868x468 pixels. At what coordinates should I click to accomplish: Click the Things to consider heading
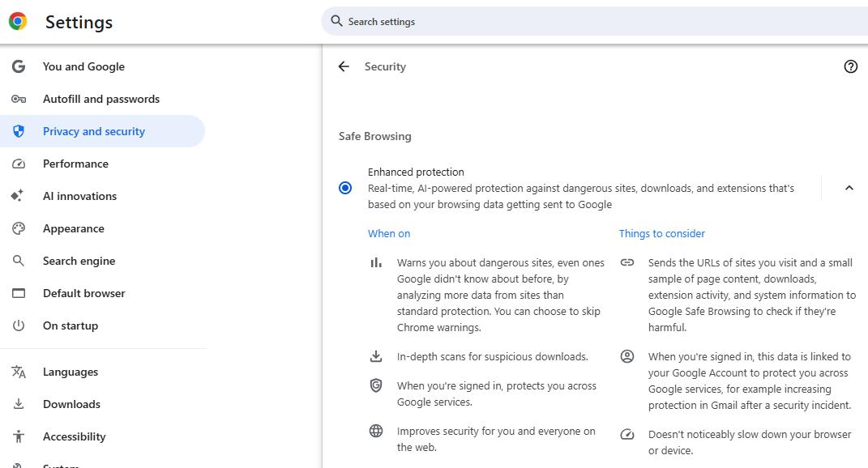pos(661,233)
